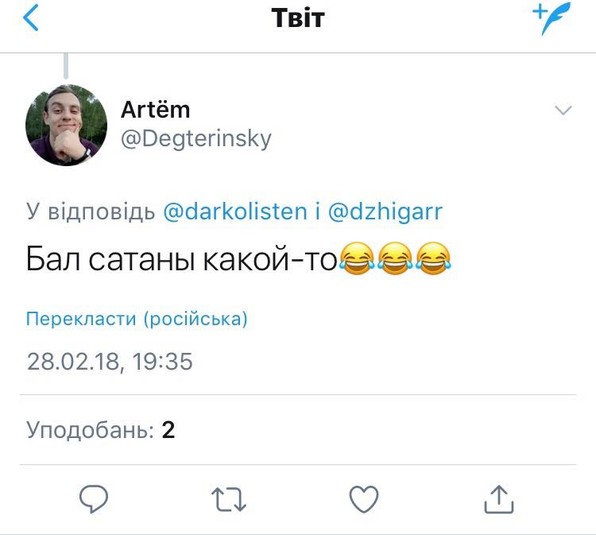This screenshot has height=535, width=596.
Task: Open the @darkolisten mention link
Action: [x=235, y=212]
